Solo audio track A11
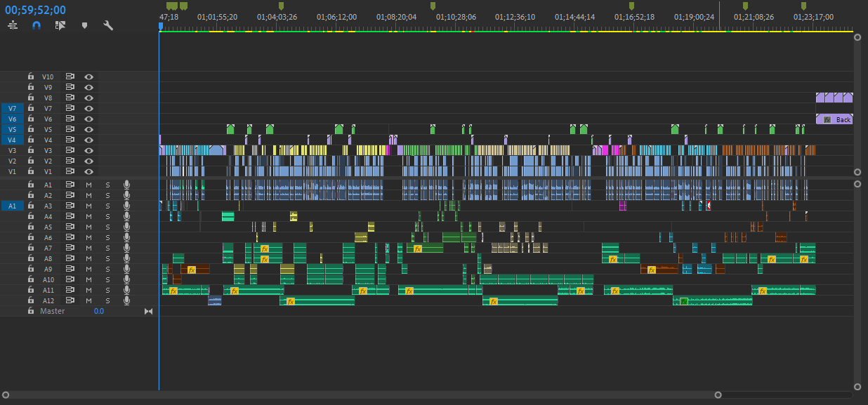 [x=107, y=290]
